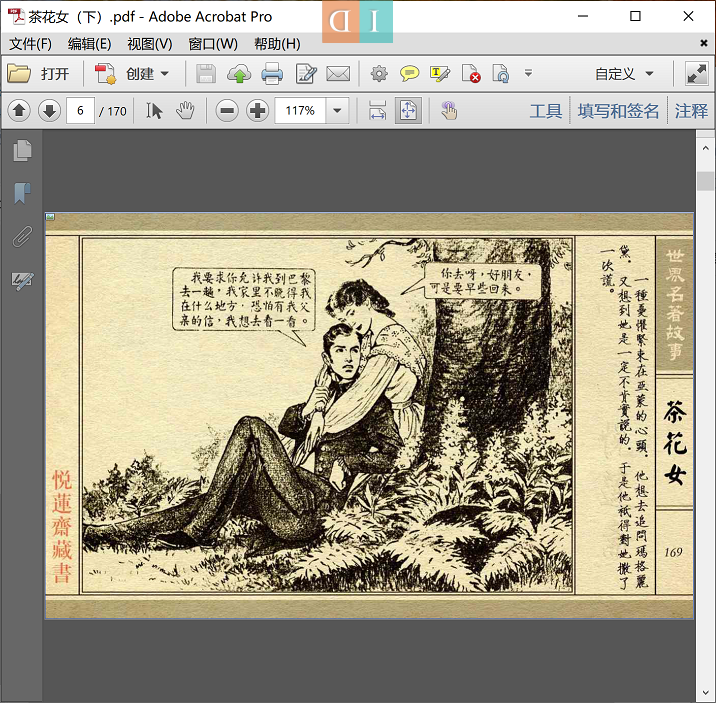The image size is (716, 703).
Task: Open the 文件(F) menu
Action: pos(30,44)
